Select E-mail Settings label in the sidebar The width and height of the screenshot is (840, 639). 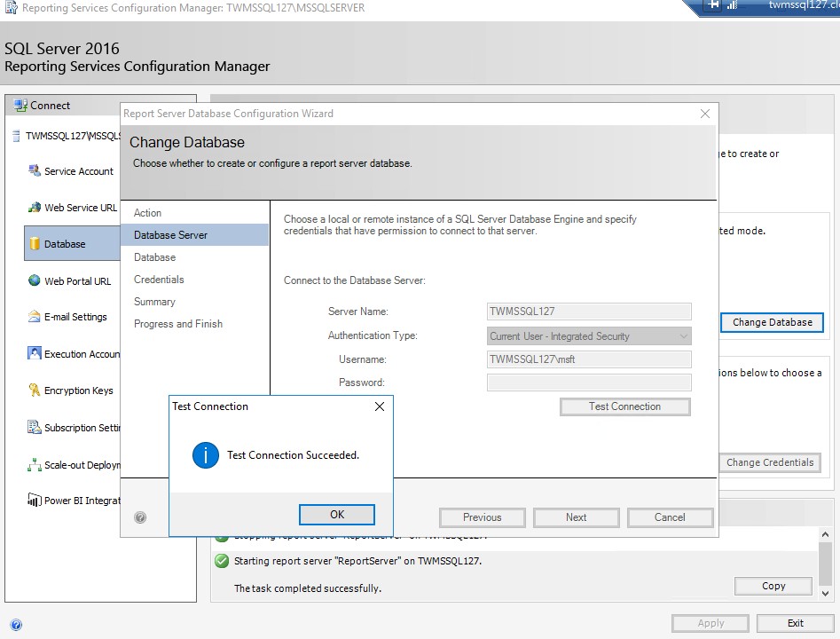point(75,317)
